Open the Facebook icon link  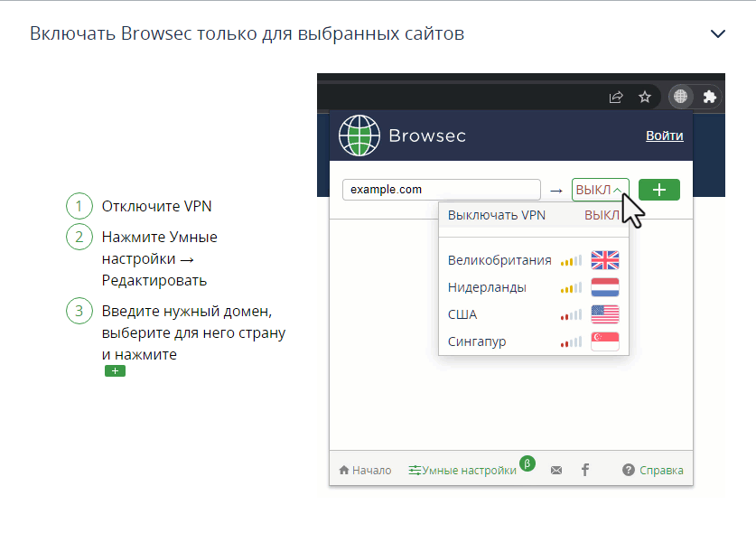tap(585, 470)
